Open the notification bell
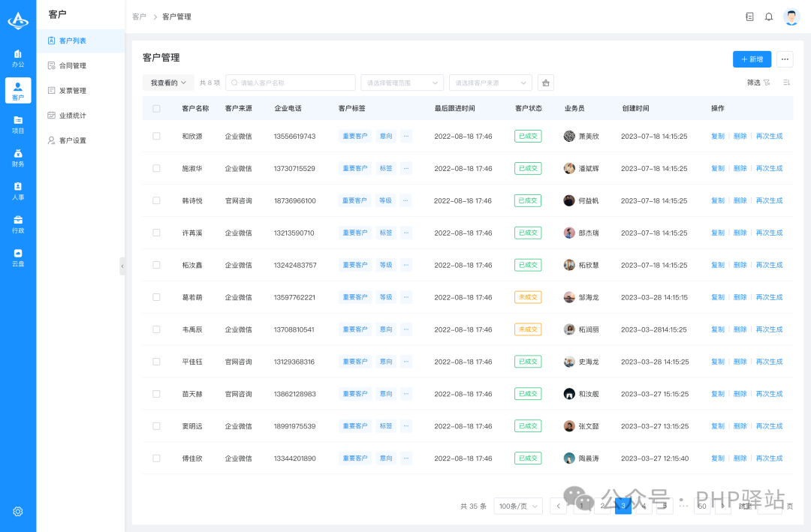This screenshot has height=532, width=811. (769, 17)
